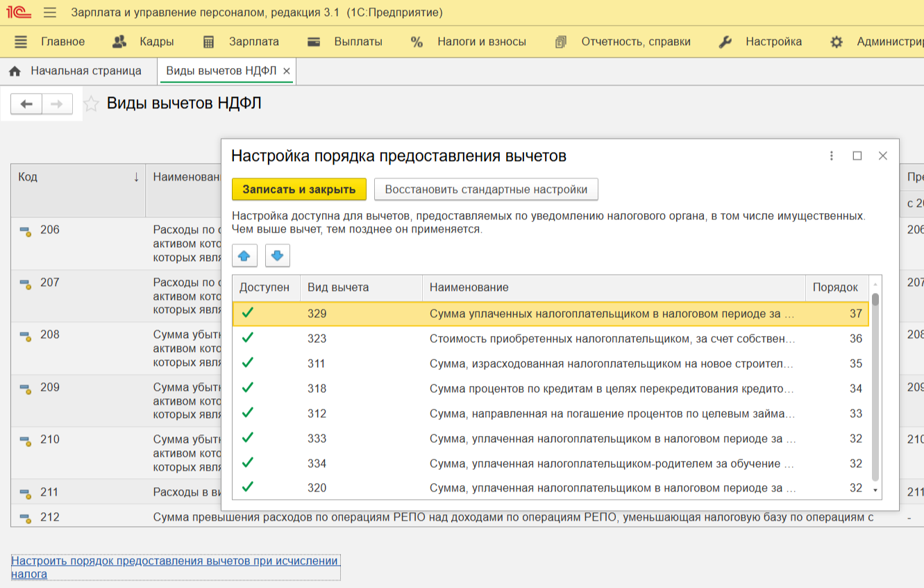
Task: Open the 1C hamburger main menu
Action: (49, 12)
